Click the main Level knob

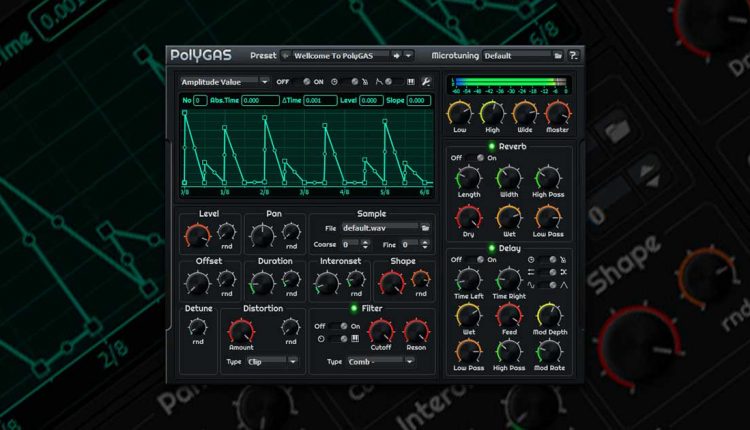click(x=198, y=235)
